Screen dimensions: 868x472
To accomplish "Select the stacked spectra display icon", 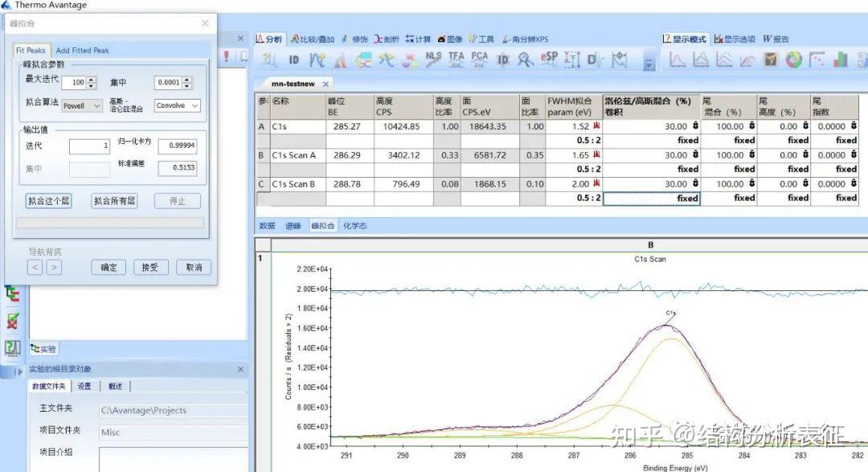I will [723, 60].
